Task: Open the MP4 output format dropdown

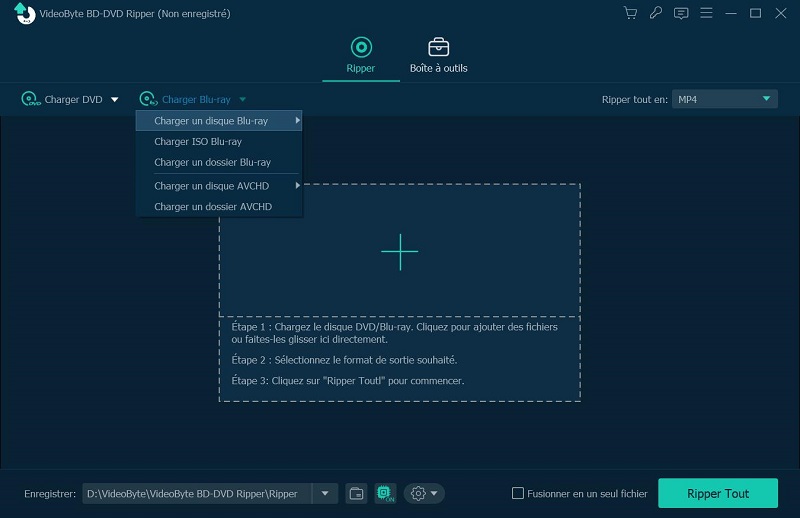Action: point(724,99)
